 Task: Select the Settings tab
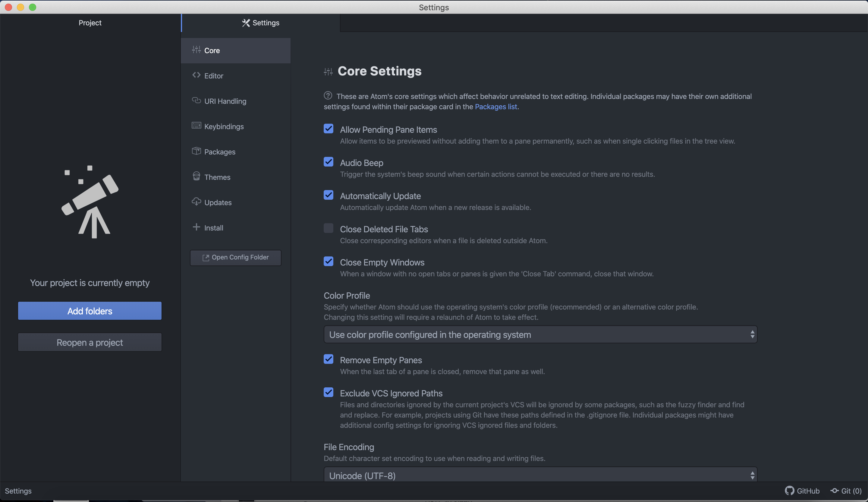[x=261, y=23]
